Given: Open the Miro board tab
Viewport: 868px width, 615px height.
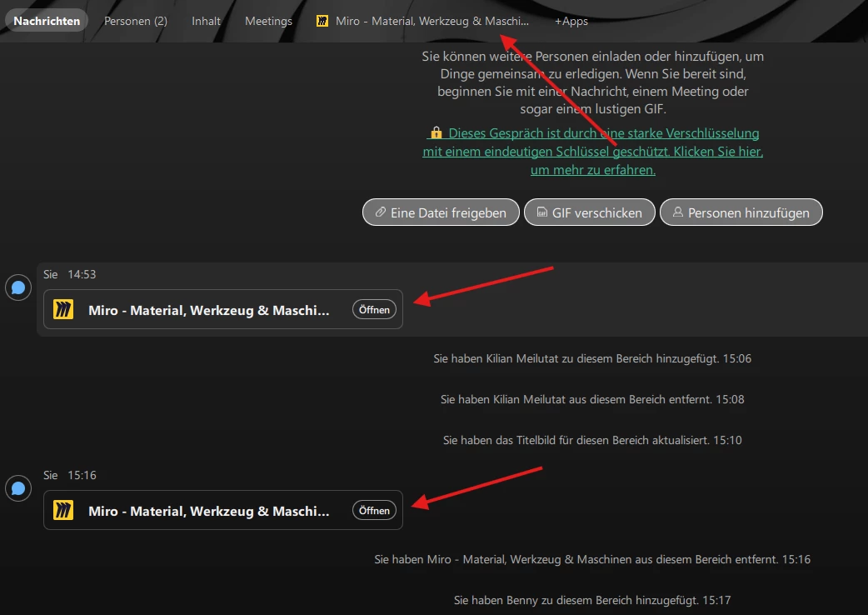Looking at the screenshot, I should (x=422, y=21).
